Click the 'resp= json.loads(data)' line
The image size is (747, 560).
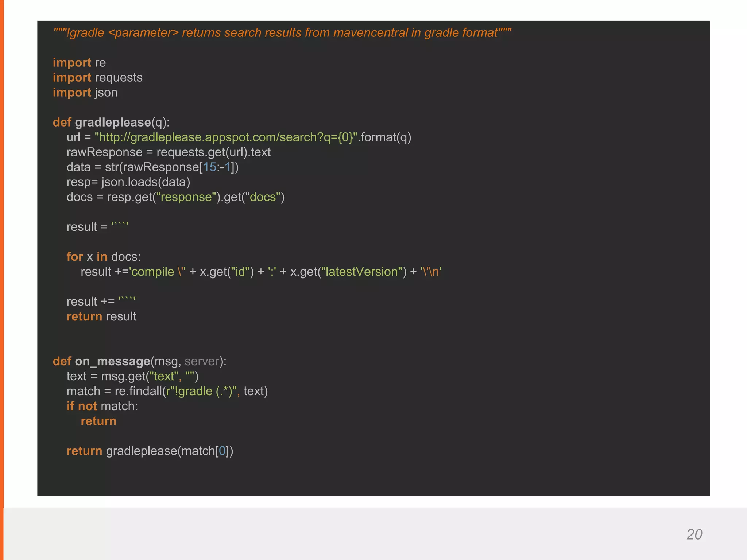click(x=128, y=182)
